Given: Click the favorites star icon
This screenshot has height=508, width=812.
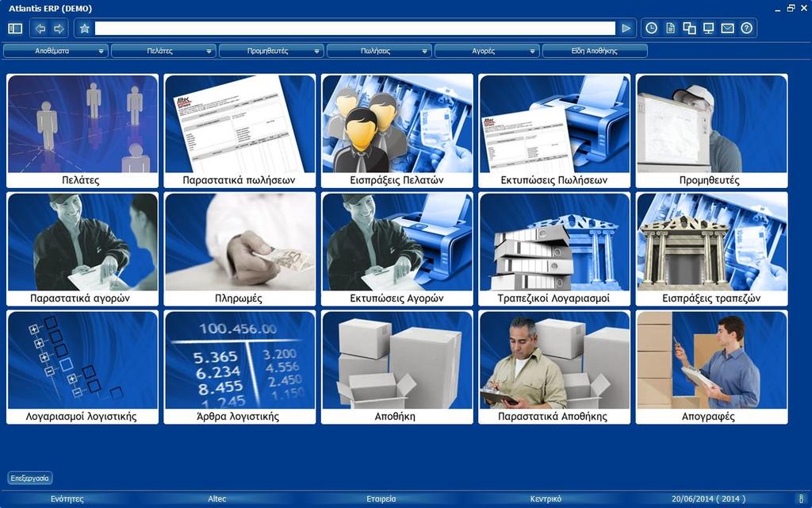Looking at the screenshot, I should [85, 29].
